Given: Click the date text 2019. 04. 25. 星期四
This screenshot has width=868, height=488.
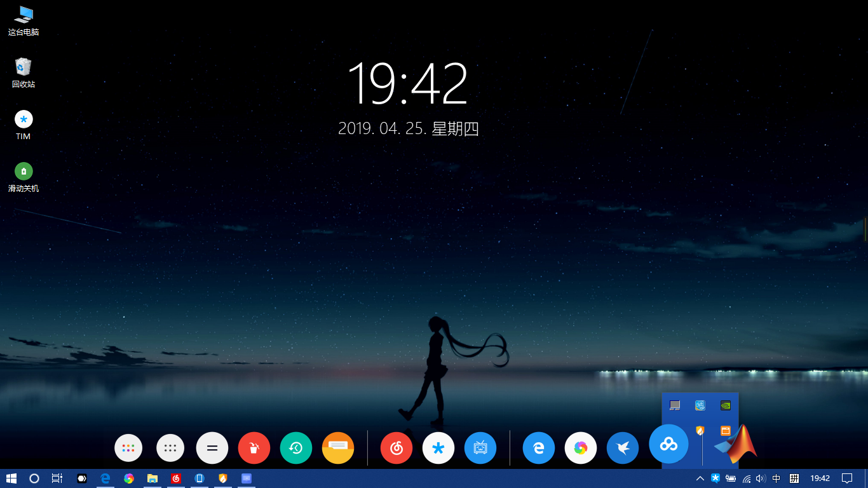Looking at the screenshot, I should tap(409, 128).
